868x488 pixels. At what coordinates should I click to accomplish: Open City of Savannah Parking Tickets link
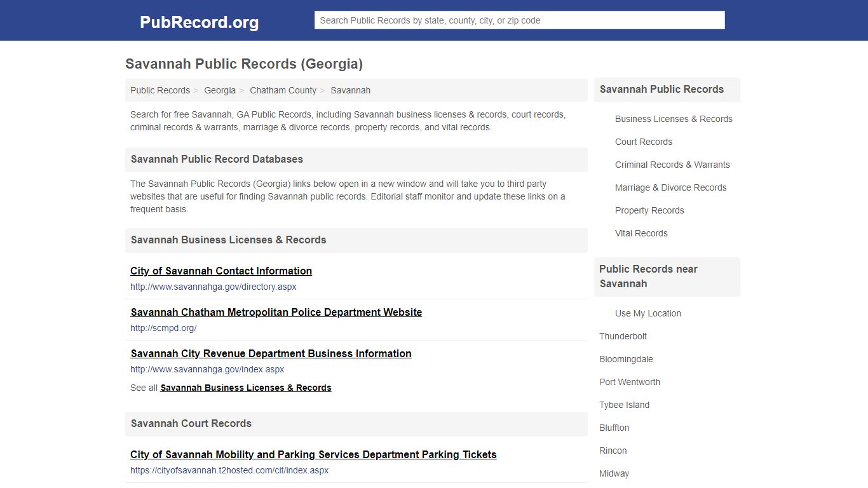point(313,454)
